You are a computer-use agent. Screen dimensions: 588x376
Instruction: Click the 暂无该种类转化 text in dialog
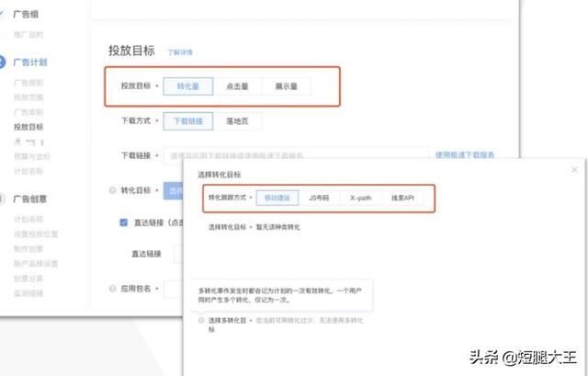[277, 227]
